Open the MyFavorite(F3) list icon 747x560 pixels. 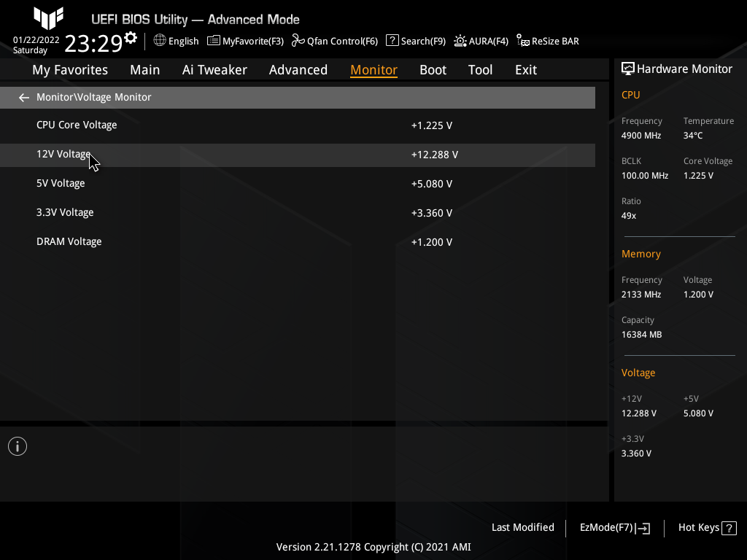[214, 41]
